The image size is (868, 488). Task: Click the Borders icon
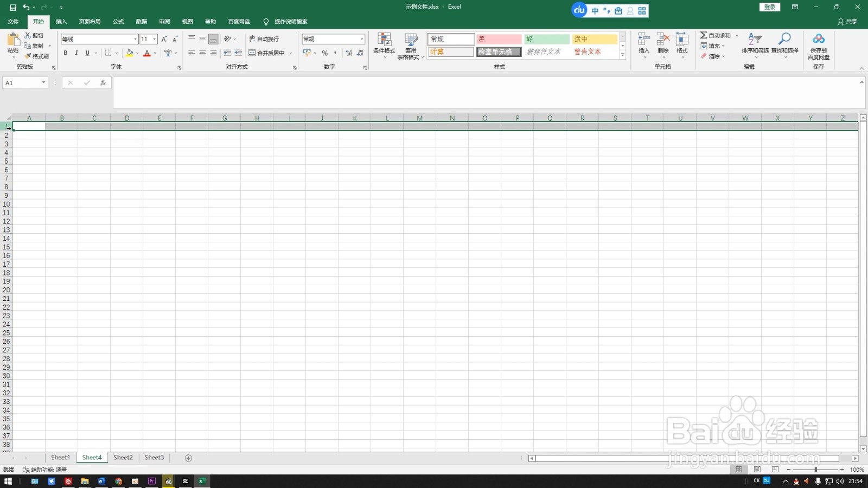[x=108, y=53]
